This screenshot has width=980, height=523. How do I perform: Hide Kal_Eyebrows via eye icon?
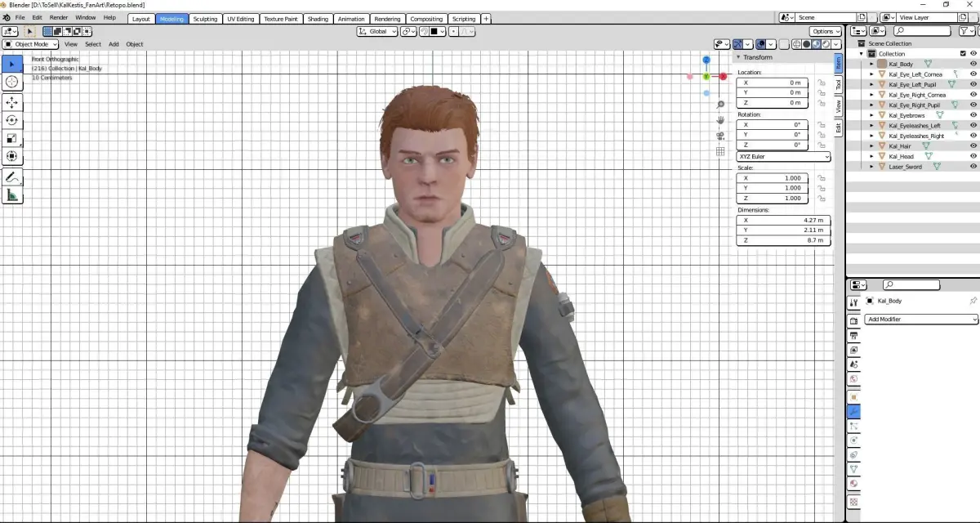(973, 115)
